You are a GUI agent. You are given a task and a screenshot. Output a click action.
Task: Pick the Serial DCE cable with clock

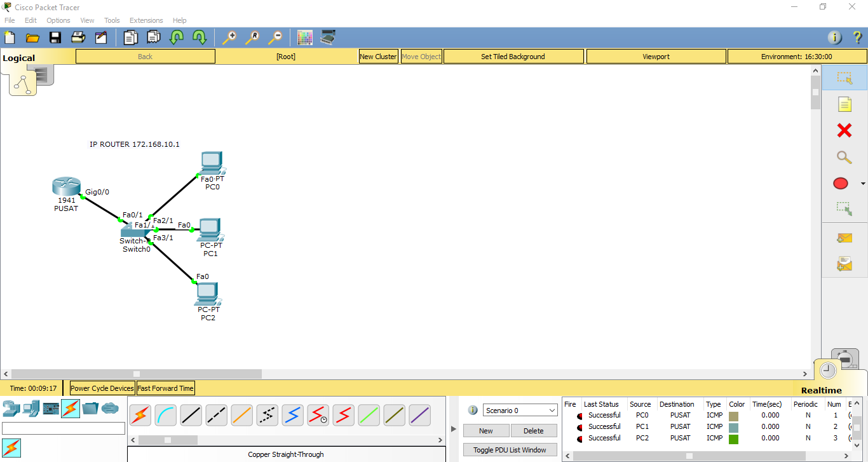point(318,416)
